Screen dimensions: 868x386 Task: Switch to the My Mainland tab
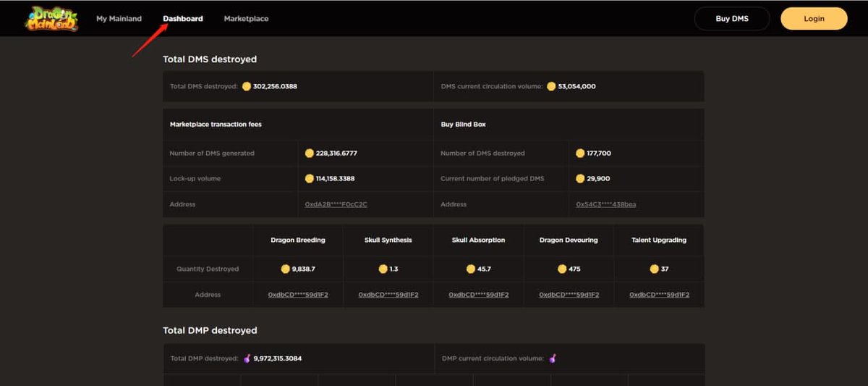point(119,19)
